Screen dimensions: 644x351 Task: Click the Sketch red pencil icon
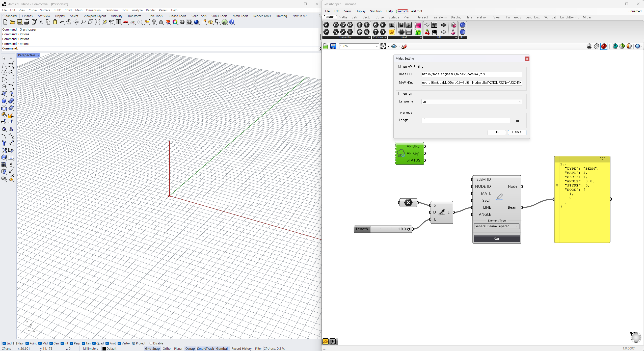(404, 46)
